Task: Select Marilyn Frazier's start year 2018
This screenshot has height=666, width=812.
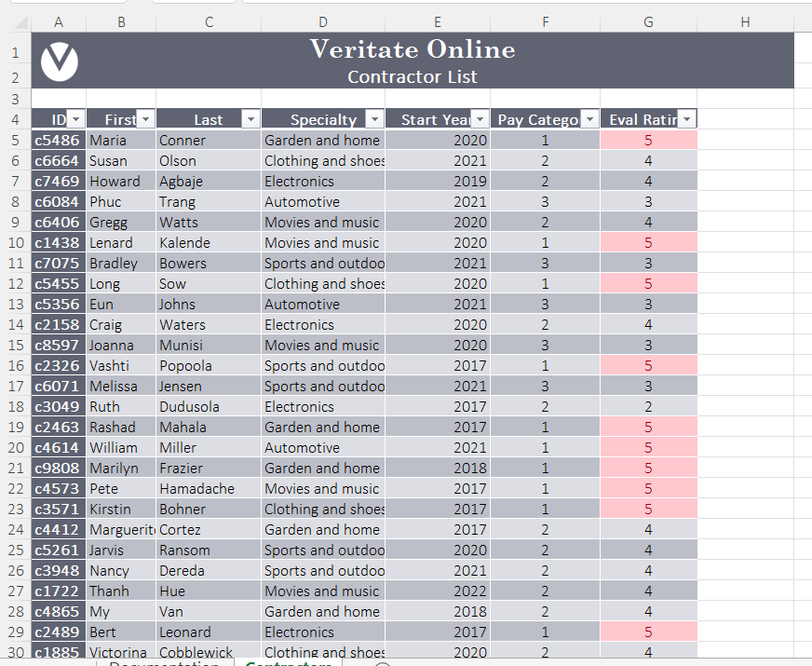Action: tap(438, 469)
